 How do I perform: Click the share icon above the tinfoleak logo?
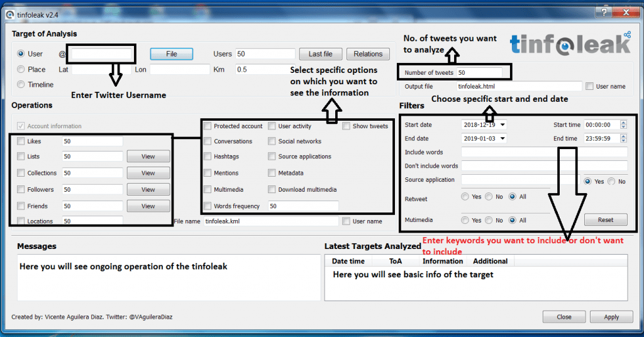[627, 35]
